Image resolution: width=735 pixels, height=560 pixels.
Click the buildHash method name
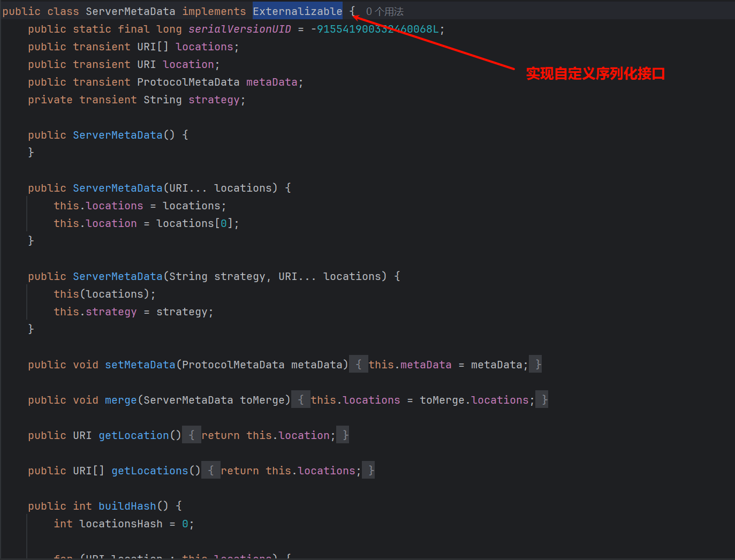tap(127, 506)
